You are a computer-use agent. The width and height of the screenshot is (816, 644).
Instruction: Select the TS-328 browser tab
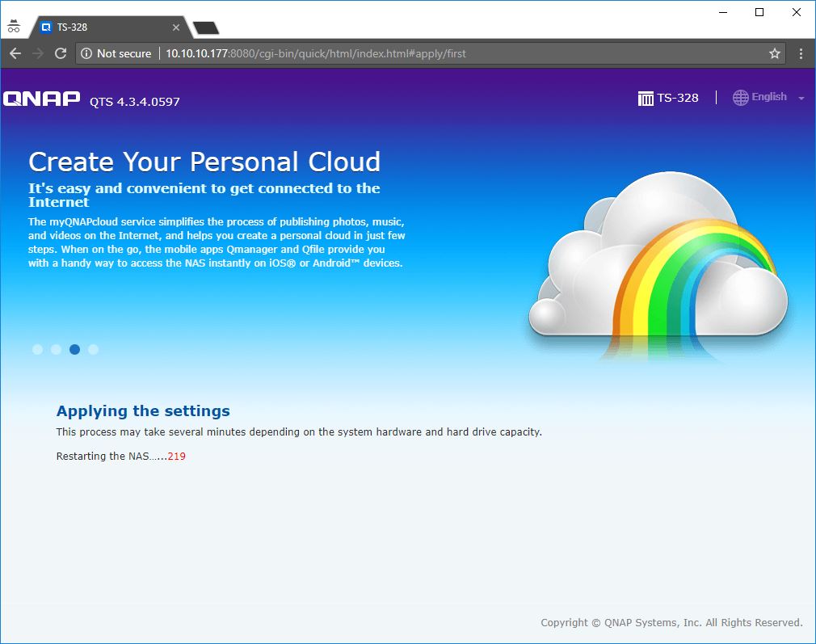click(x=111, y=27)
